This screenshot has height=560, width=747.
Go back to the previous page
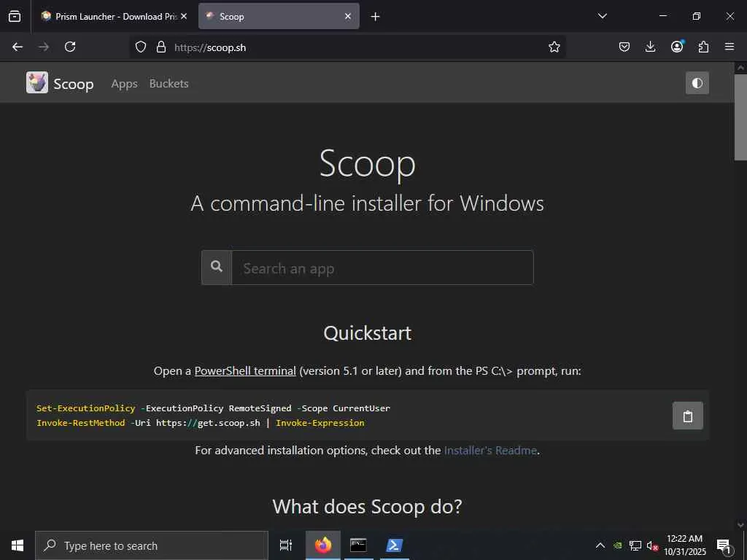[x=18, y=47]
